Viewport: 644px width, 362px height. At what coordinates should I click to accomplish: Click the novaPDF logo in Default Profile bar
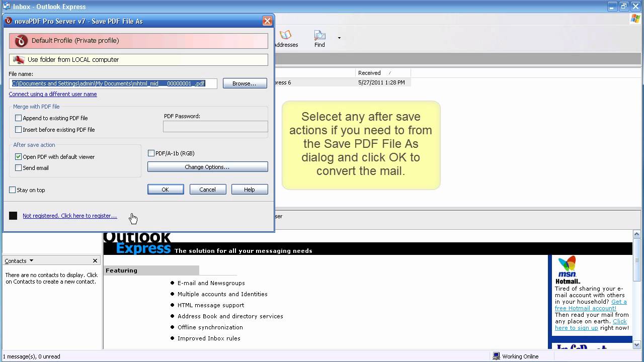(x=21, y=41)
